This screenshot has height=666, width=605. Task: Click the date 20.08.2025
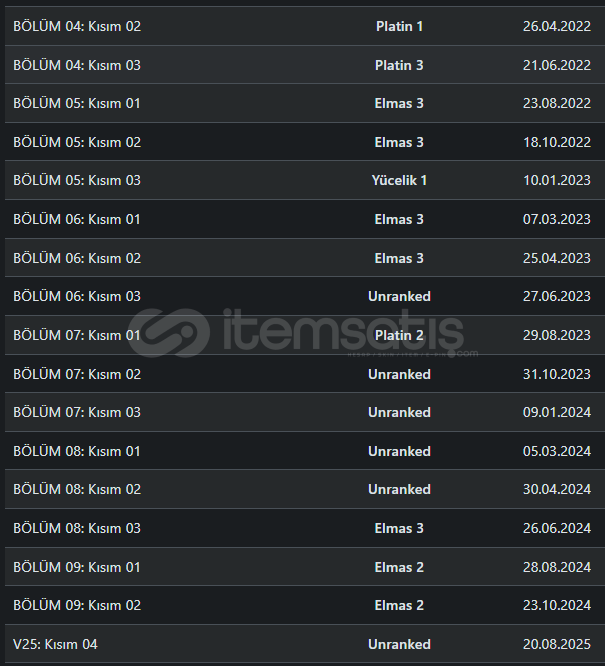pos(556,644)
